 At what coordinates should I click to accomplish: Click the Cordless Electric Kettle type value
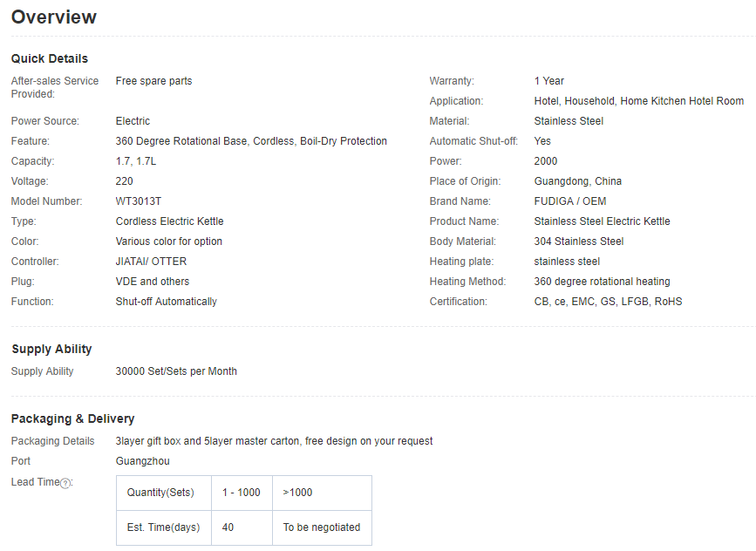[170, 221]
